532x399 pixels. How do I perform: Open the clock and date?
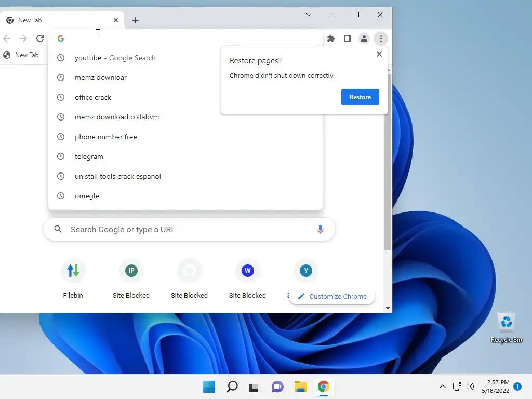point(496,387)
